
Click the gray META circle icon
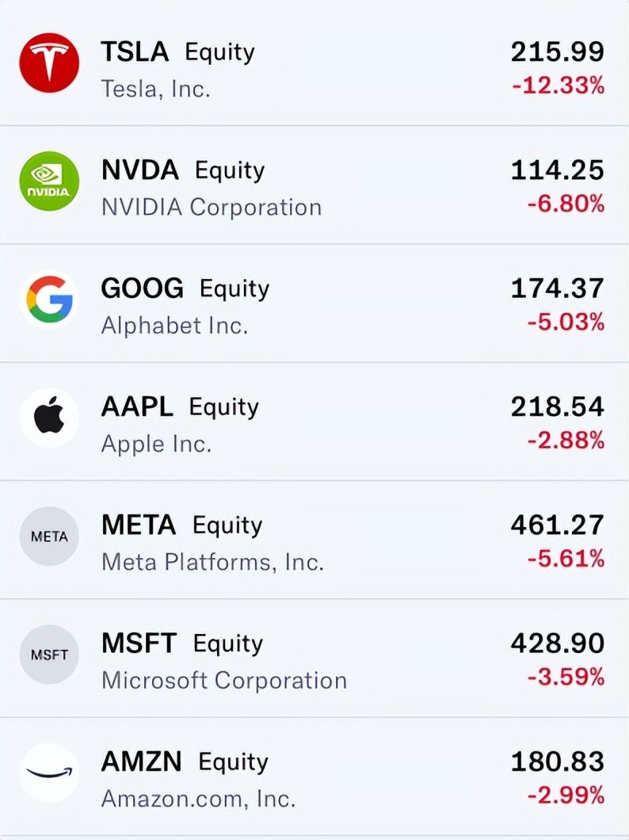tap(49, 536)
